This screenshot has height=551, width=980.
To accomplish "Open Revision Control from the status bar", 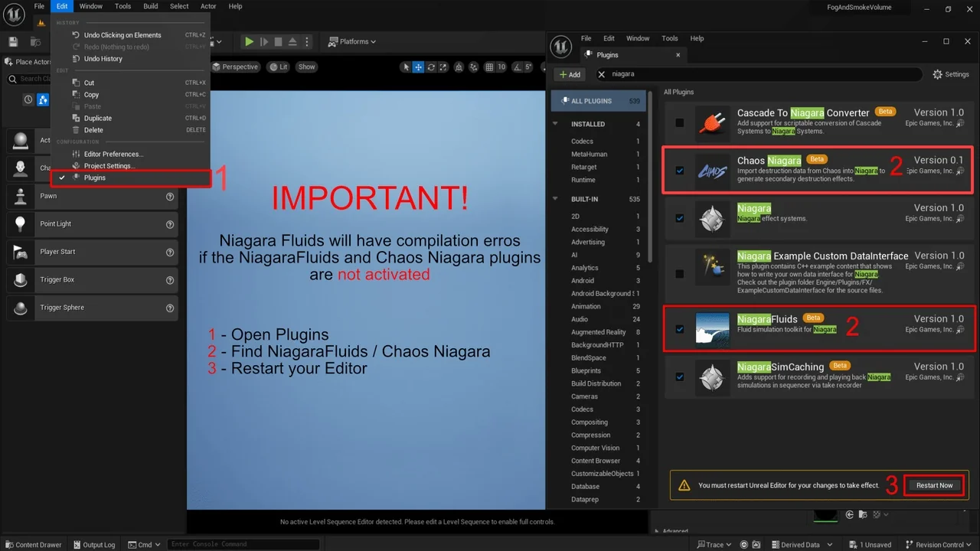I will [x=936, y=544].
